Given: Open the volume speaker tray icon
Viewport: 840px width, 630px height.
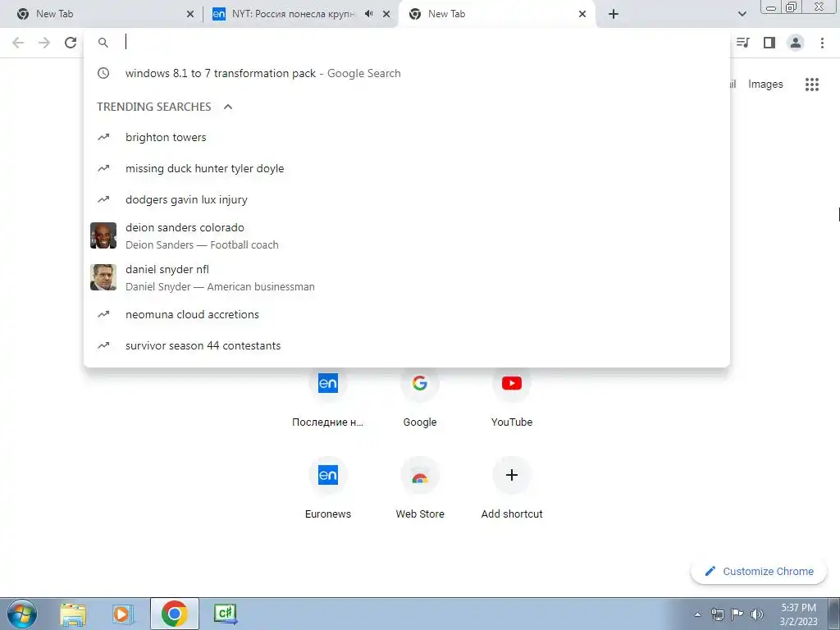Looking at the screenshot, I should click(x=756, y=614).
